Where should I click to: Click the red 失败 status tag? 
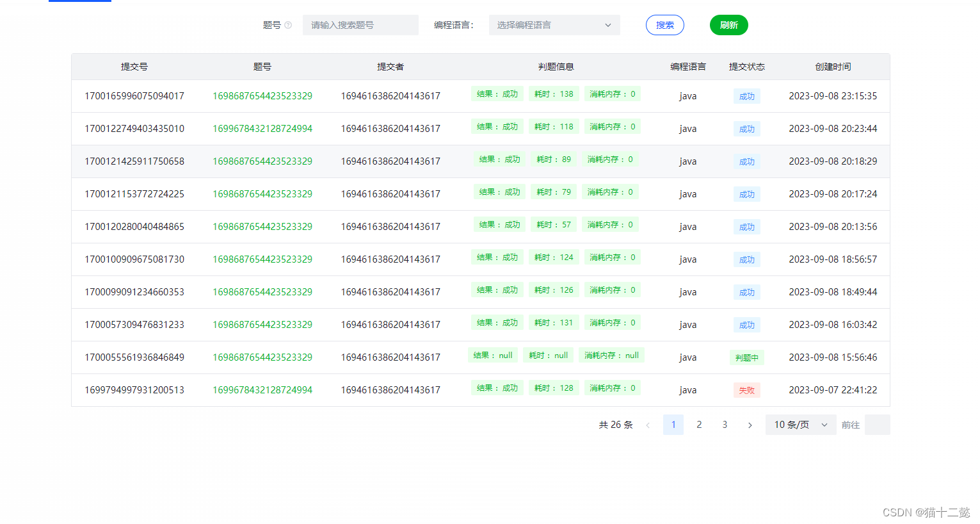[x=746, y=390]
